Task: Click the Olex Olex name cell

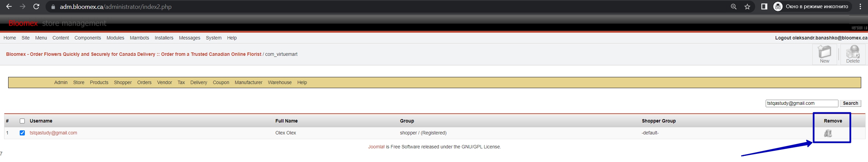Action: point(285,133)
